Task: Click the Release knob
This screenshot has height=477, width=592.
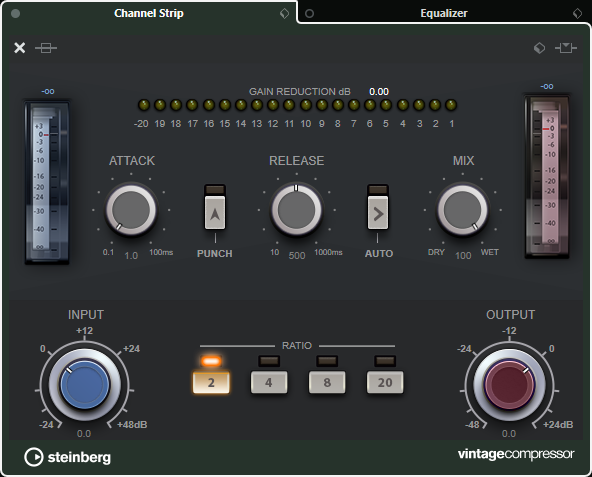Action: pyautogui.click(x=296, y=210)
